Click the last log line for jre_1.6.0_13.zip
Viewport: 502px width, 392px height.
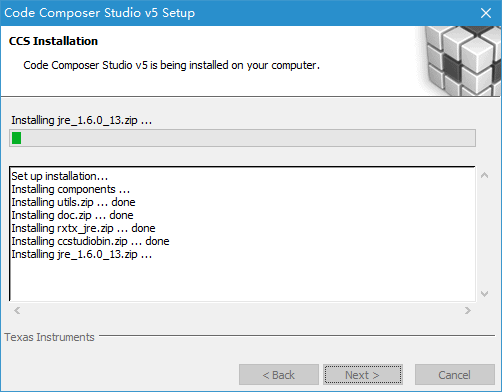82,254
